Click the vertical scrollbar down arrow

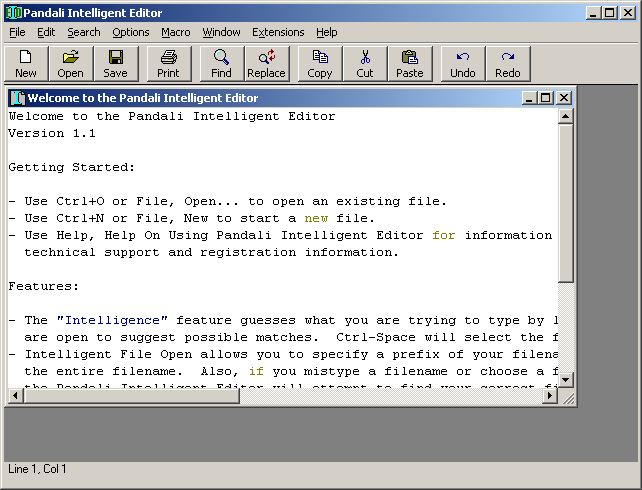tap(565, 380)
